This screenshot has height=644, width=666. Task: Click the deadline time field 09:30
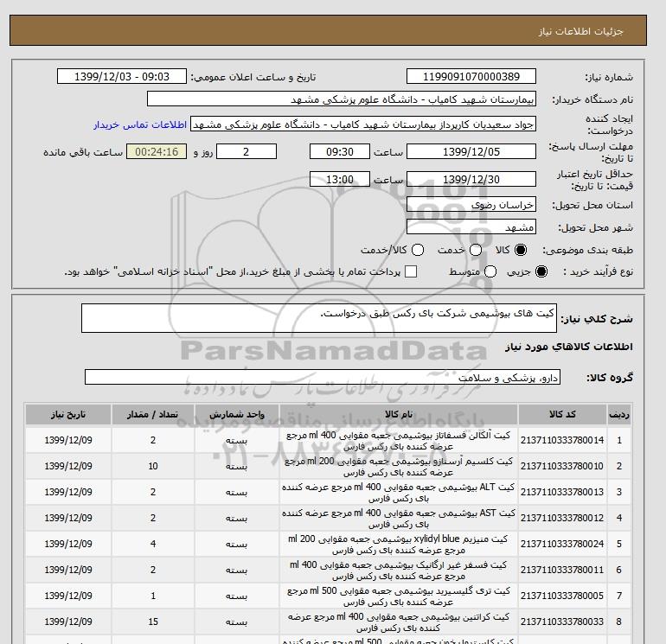pyautogui.click(x=339, y=151)
